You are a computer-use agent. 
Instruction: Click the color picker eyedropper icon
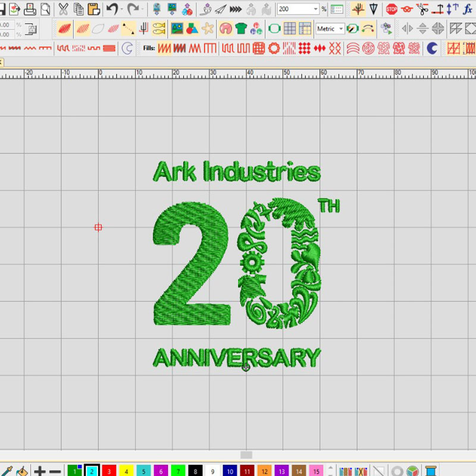coord(6,471)
